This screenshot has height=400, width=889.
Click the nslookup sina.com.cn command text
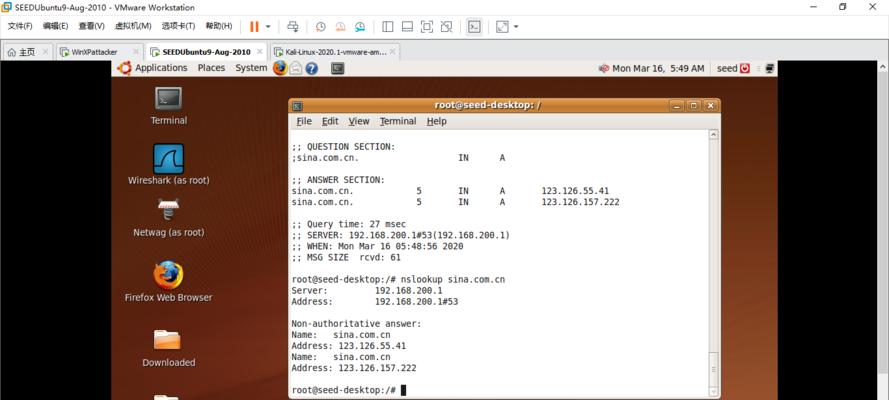point(452,280)
